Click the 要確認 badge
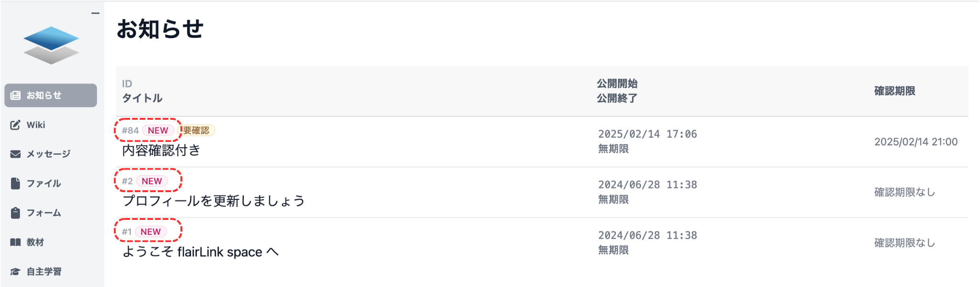 (x=196, y=130)
